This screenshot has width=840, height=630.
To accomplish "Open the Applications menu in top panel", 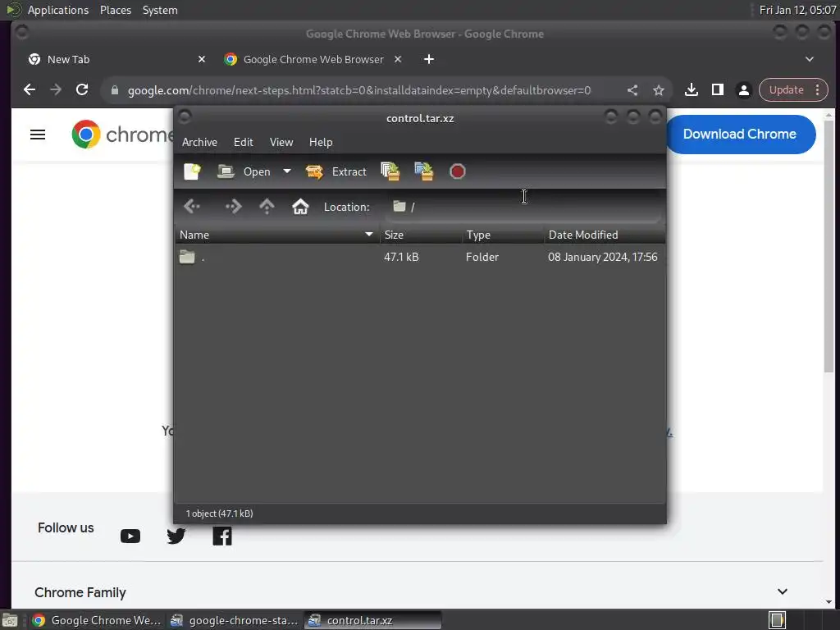I will (58, 10).
